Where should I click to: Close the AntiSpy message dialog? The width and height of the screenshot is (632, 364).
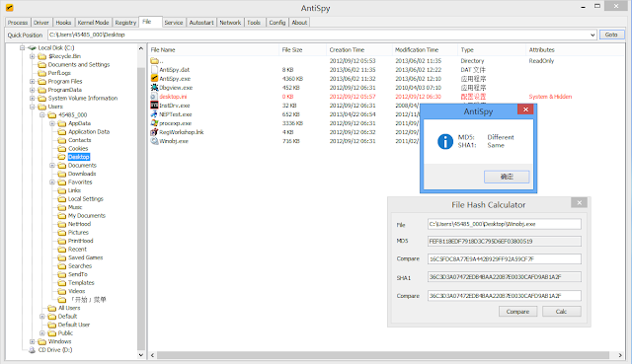click(525, 109)
